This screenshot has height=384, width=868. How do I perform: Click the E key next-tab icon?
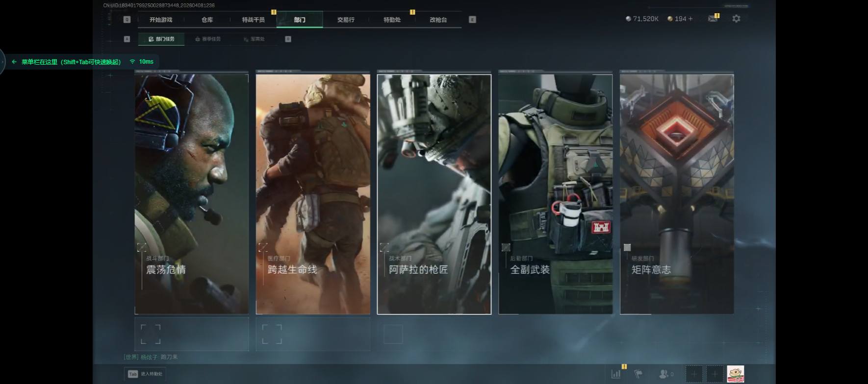(472, 20)
